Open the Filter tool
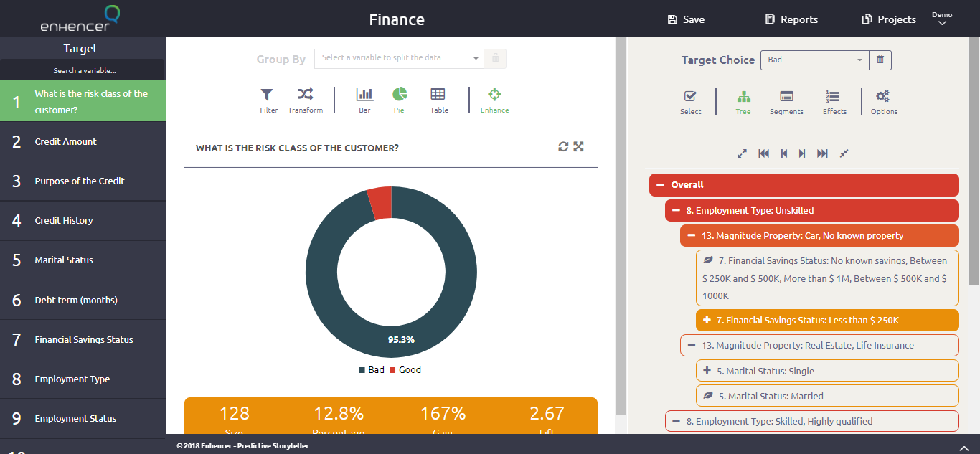The width and height of the screenshot is (980, 454). tap(268, 100)
